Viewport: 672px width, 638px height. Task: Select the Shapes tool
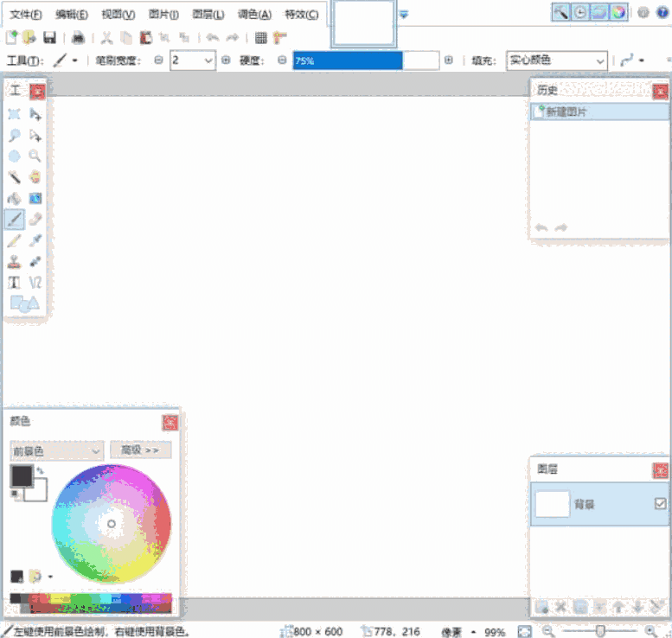tap(24, 303)
